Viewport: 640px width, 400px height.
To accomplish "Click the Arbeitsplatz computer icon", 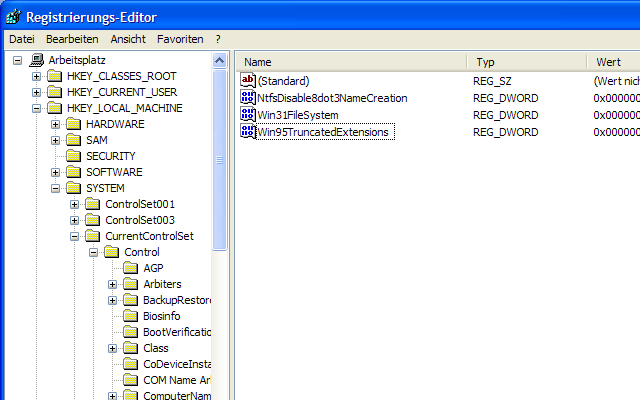I will (x=37, y=60).
